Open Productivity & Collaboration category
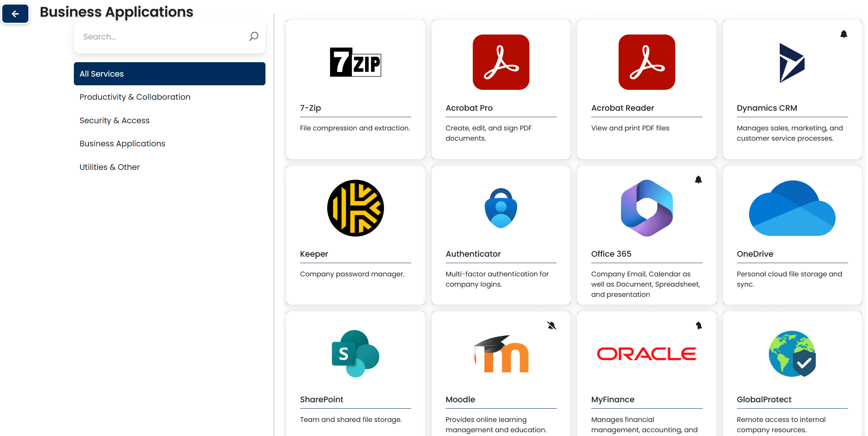The image size is (868, 436). tap(135, 97)
